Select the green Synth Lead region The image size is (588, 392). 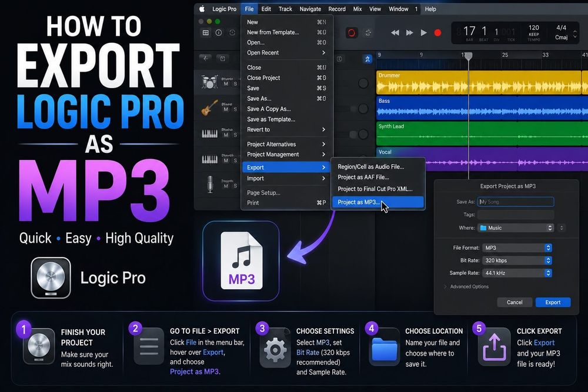click(x=482, y=133)
